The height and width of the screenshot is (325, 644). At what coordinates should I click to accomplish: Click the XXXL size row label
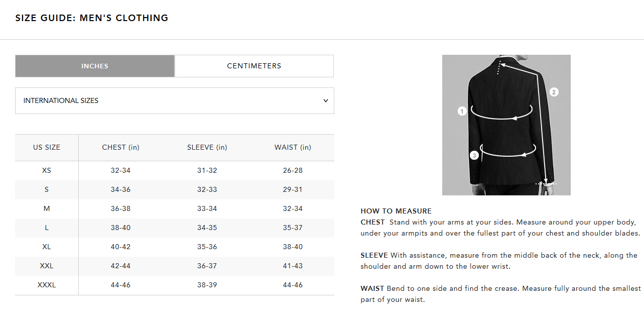pos(47,285)
